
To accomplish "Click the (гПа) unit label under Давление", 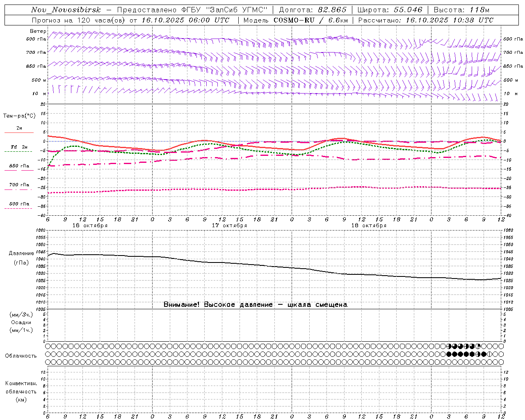I will click(21, 262).
